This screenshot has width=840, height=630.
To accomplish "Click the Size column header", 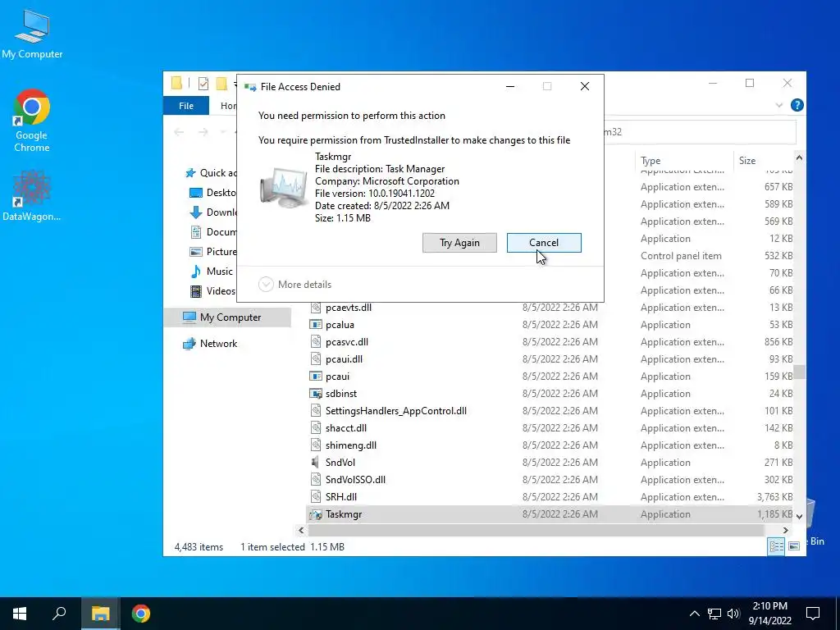I will (x=763, y=160).
